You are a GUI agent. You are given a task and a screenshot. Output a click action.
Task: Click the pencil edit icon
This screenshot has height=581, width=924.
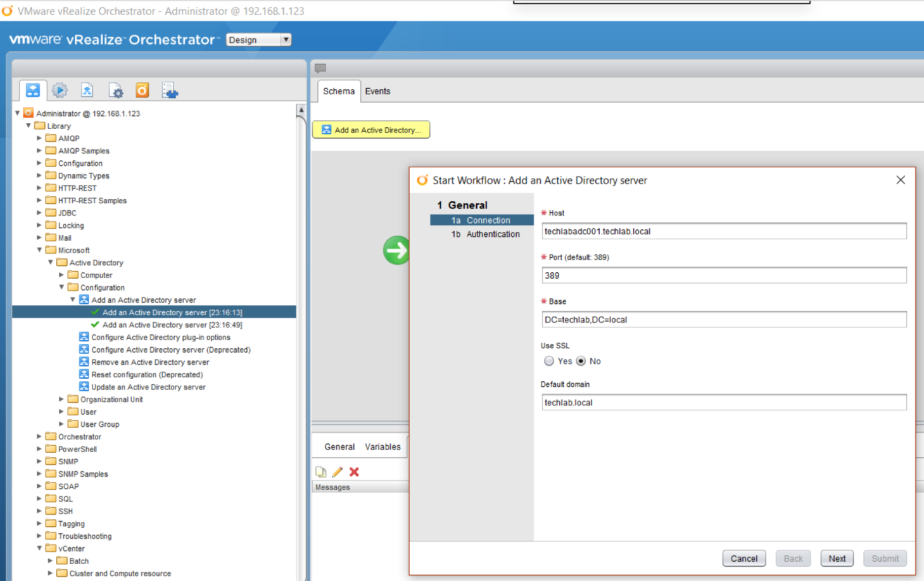tap(337, 472)
